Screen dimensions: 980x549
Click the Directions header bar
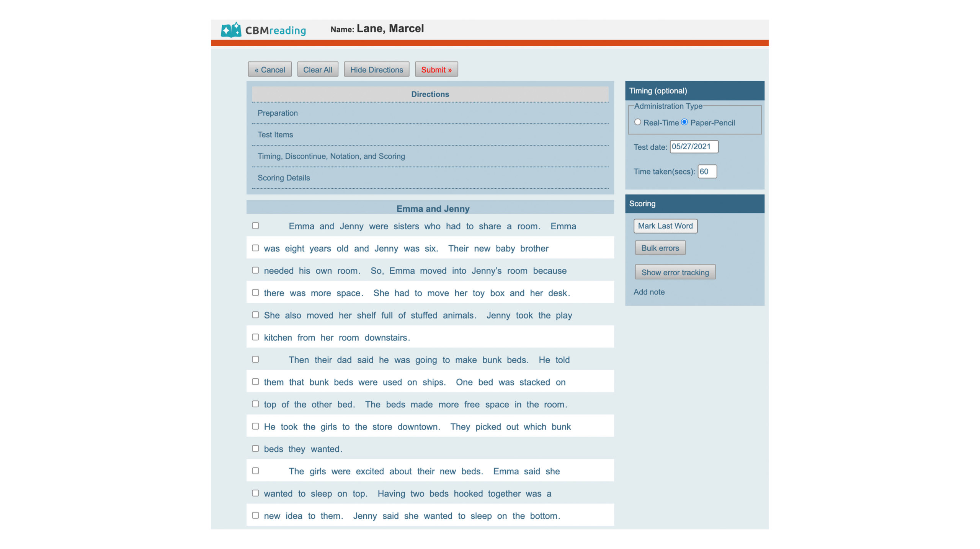pyautogui.click(x=430, y=94)
